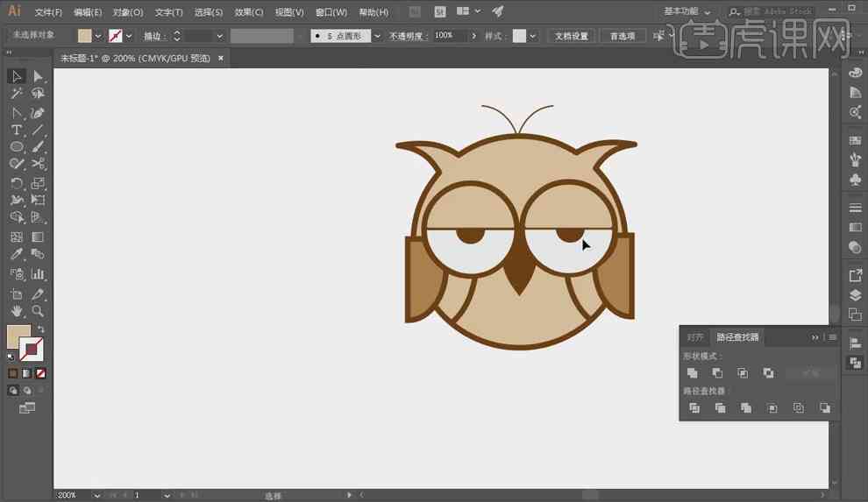Open workspace switcher dropdown at top right
The image size is (868, 502).
click(x=687, y=11)
